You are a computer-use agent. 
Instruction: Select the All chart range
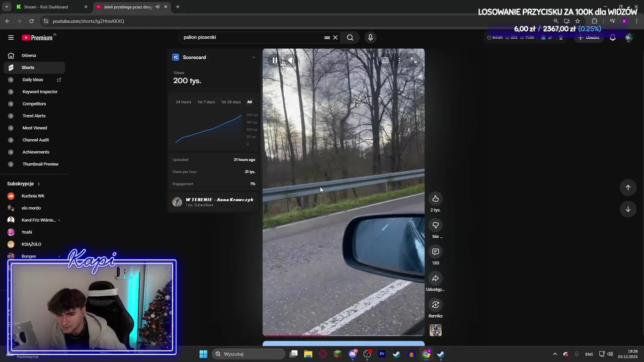250,102
